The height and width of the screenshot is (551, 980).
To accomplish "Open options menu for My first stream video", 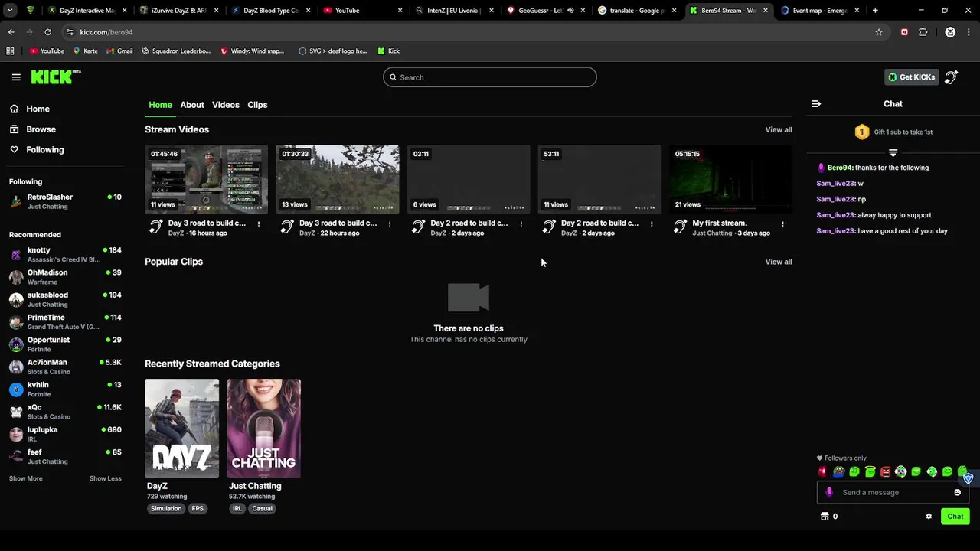I will tap(782, 224).
